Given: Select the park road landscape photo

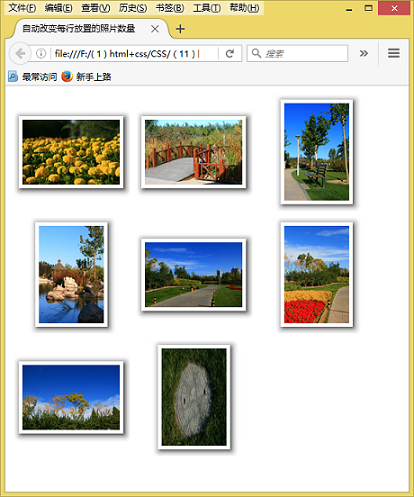Looking at the screenshot, I should coord(193,274).
